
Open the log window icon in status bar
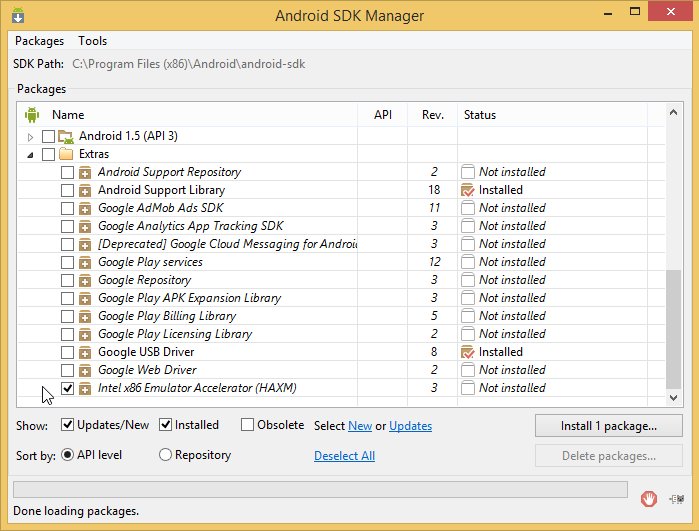[x=677, y=499]
